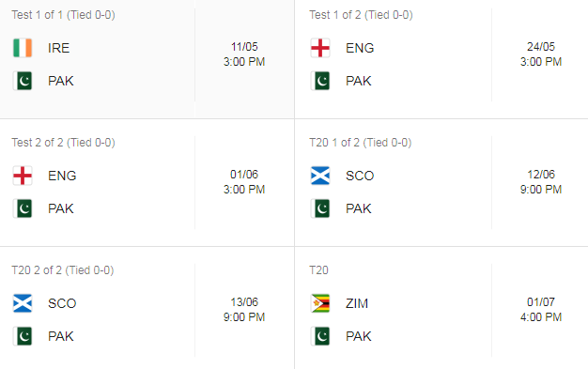Click the Ireland flag icon
This screenshot has width=588, height=369.
pyautogui.click(x=23, y=48)
